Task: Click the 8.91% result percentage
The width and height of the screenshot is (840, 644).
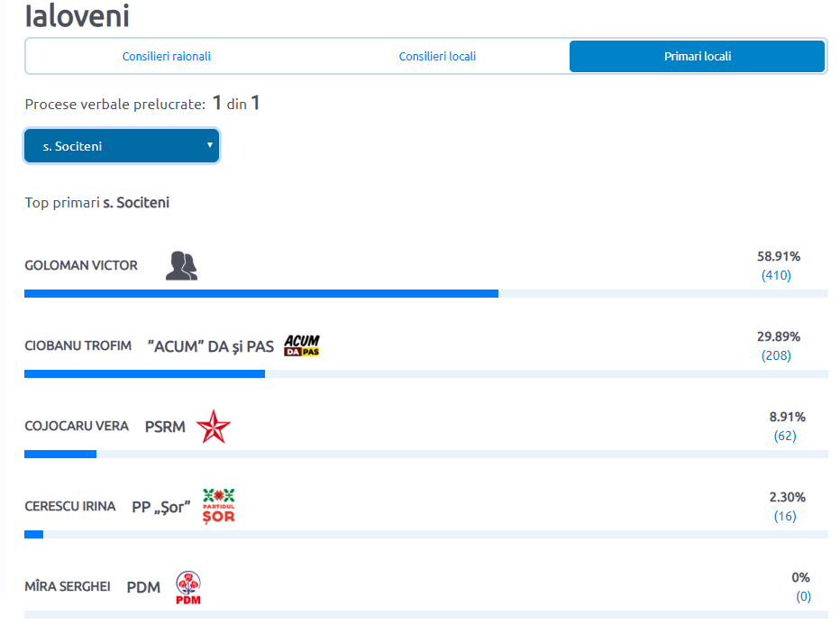Action: pyautogui.click(x=788, y=418)
